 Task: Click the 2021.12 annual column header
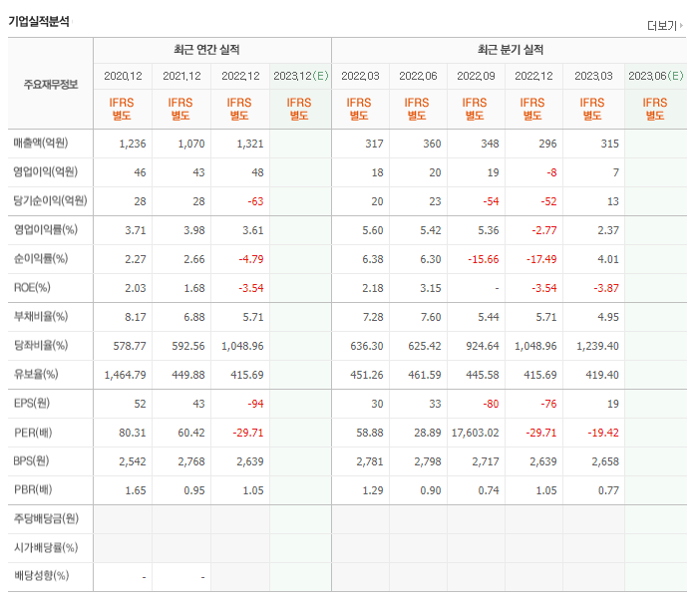pyautogui.click(x=181, y=76)
